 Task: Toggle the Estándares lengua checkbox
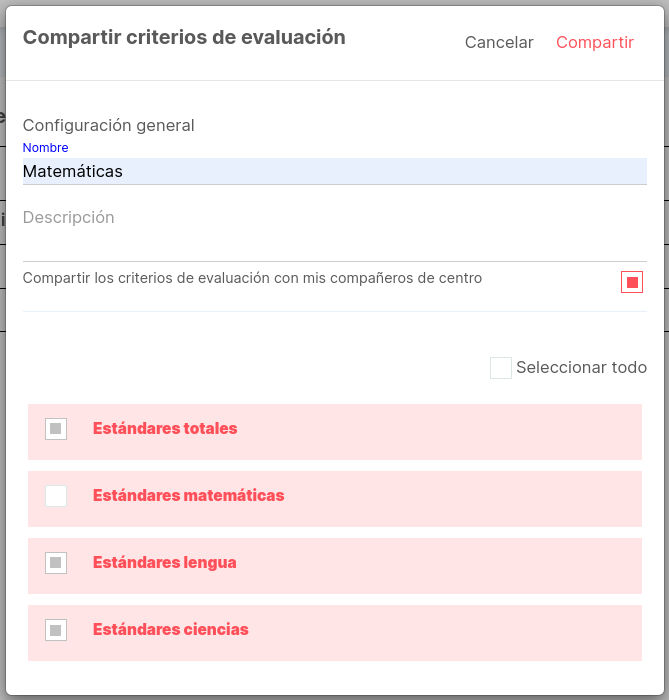56,563
